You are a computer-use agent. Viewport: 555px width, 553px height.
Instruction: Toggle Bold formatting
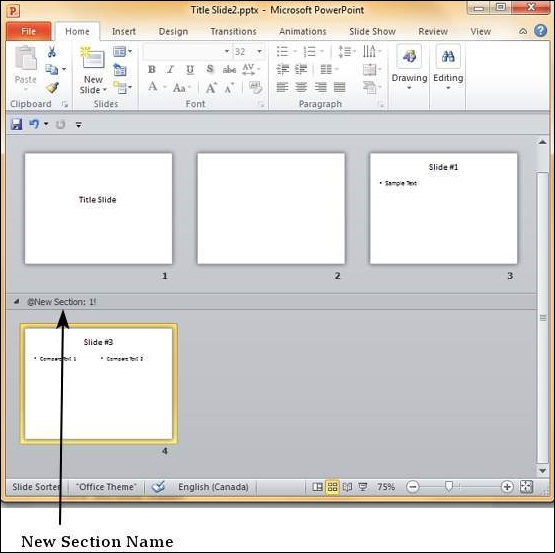tap(152, 69)
